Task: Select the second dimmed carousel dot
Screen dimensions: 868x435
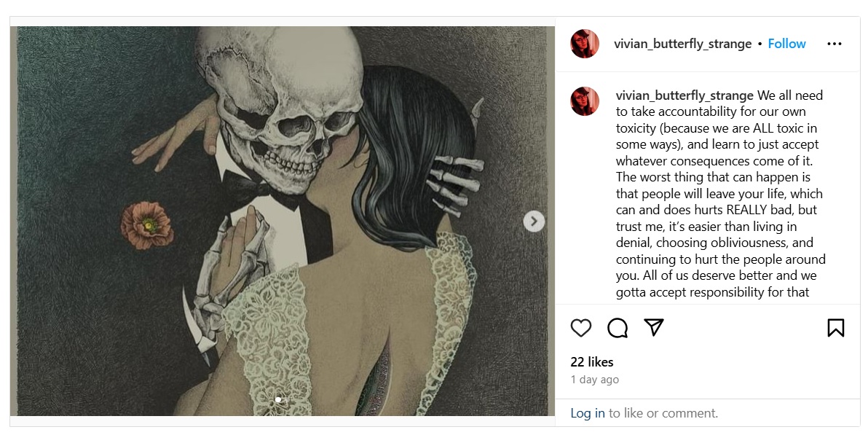Action: click(285, 399)
